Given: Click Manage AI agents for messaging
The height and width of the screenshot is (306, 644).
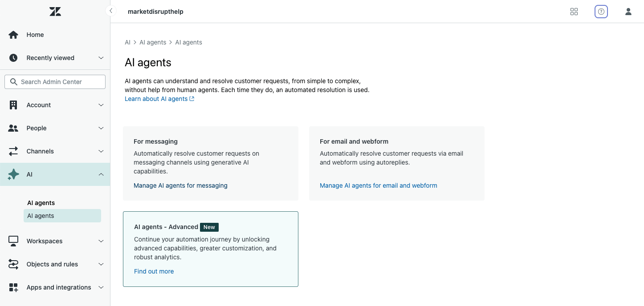Looking at the screenshot, I should pyautogui.click(x=180, y=185).
